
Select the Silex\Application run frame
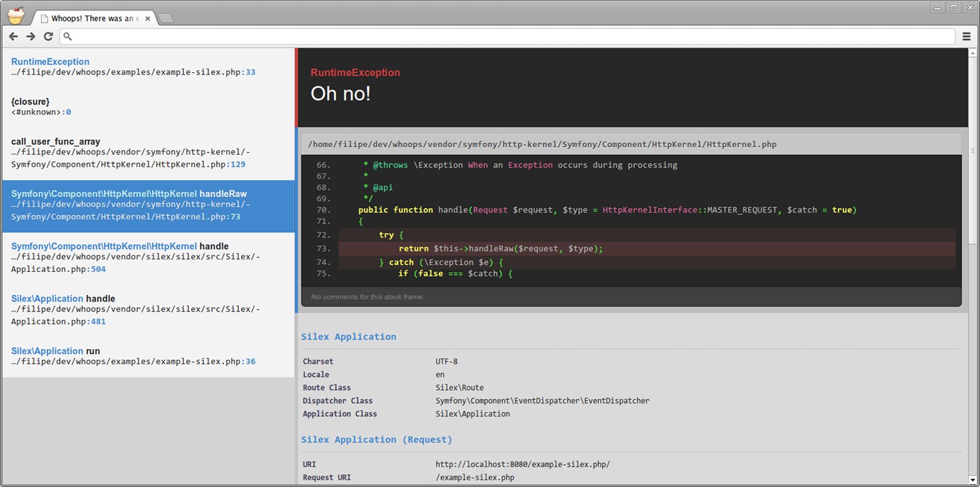148,356
